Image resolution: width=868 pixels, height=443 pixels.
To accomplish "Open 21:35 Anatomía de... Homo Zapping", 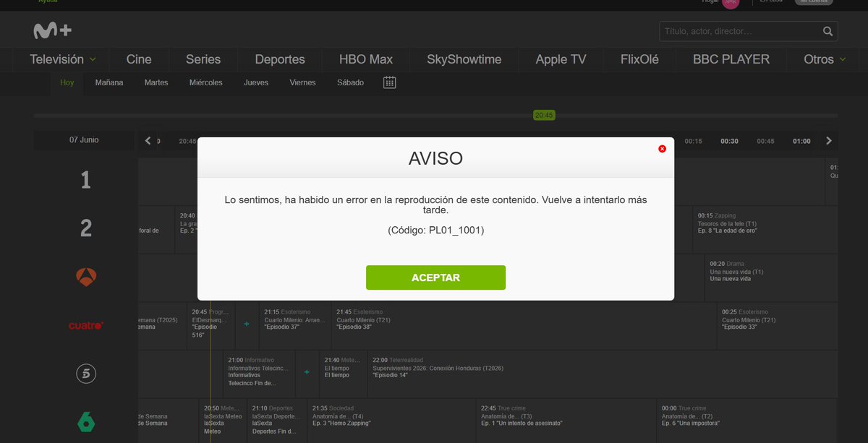I will [391, 421].
